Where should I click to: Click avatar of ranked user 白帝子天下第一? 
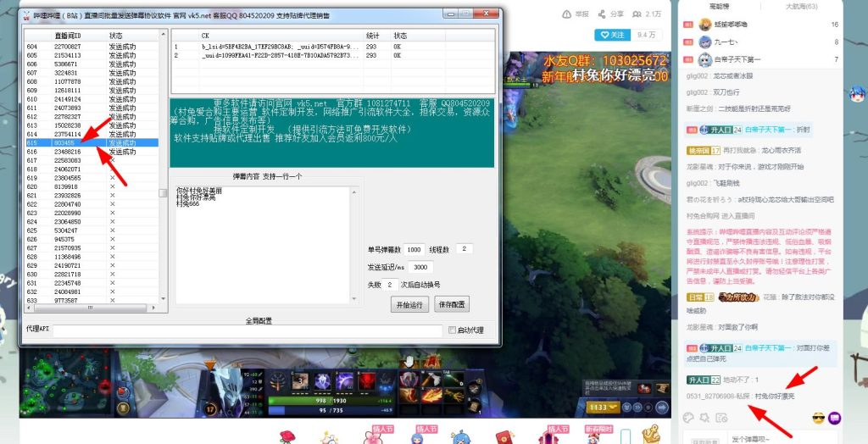[x=704, y=58]
